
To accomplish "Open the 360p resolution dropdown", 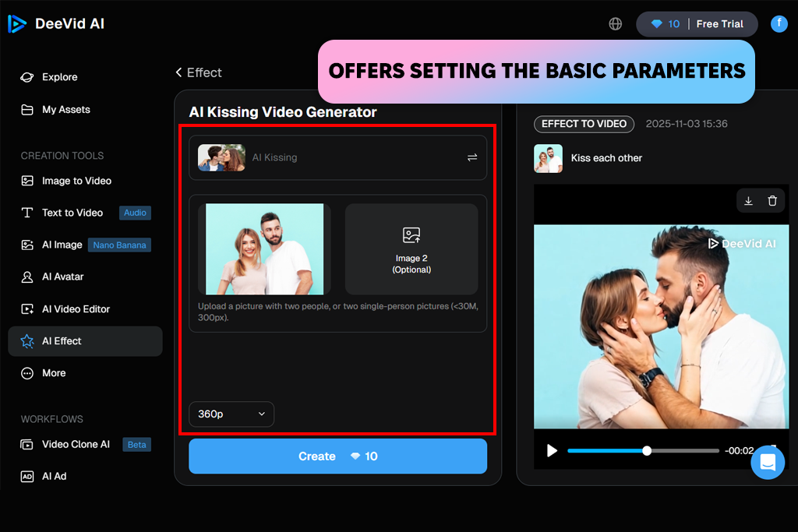I will pyautogui.click(x=231, y=414).
